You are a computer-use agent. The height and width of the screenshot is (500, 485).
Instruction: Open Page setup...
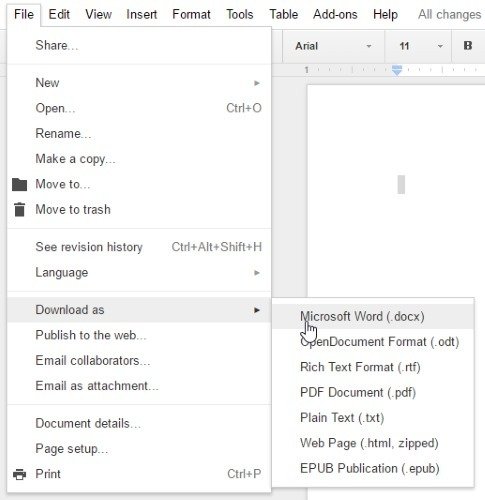[x=139, y=449]
